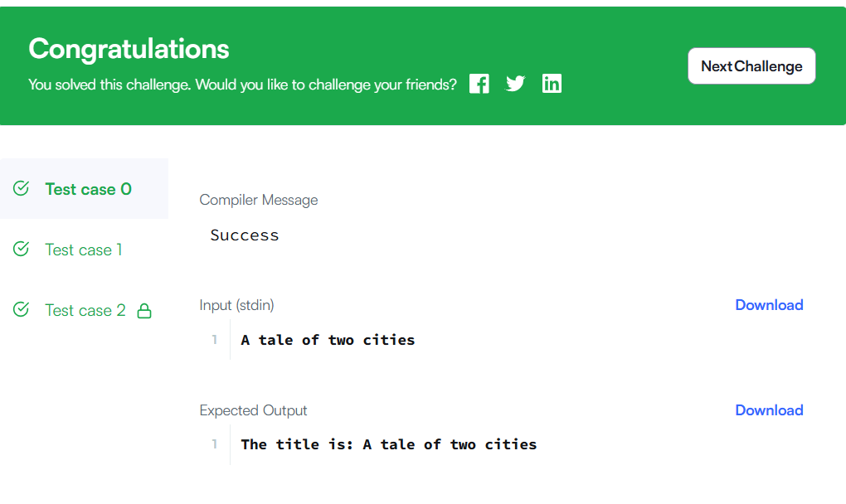Viewport: 846px width, 504px height.
Task: Share the challenge on Facebook
Action: (479, 84)
